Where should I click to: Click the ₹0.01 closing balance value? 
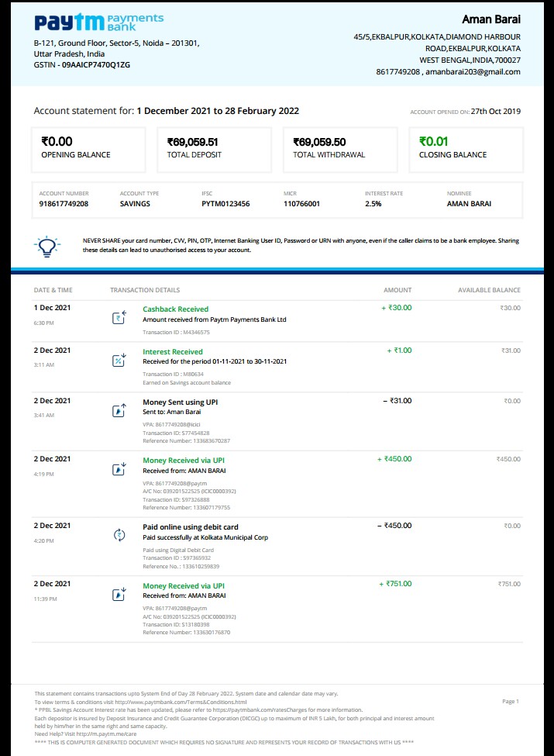434,141
